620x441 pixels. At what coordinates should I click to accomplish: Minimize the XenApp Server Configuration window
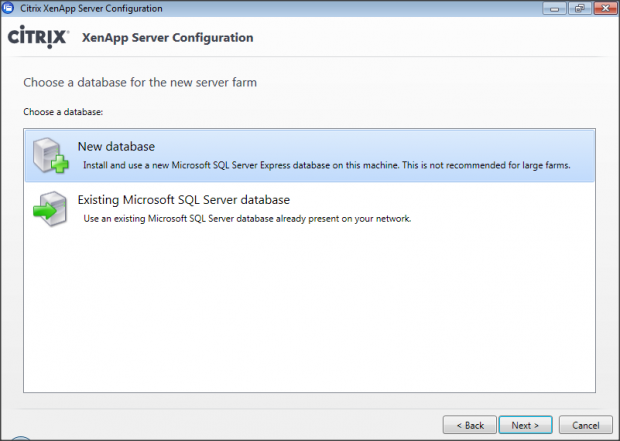click(x=554, y=8)
